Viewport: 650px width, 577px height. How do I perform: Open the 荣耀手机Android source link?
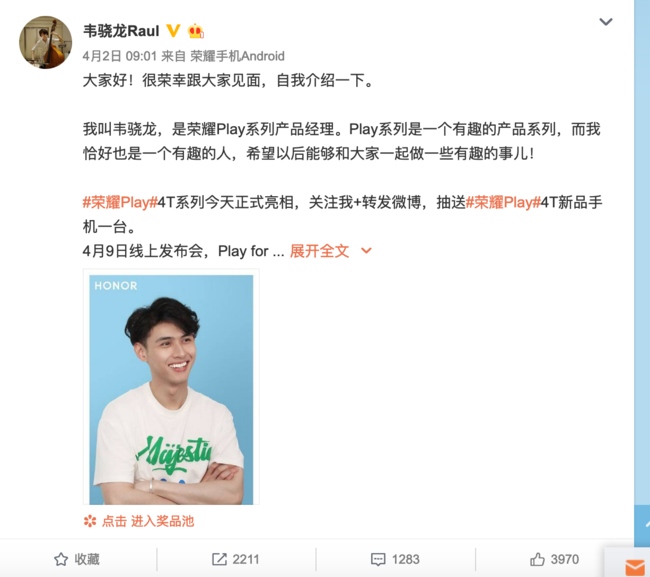click(x=237, y=56)
